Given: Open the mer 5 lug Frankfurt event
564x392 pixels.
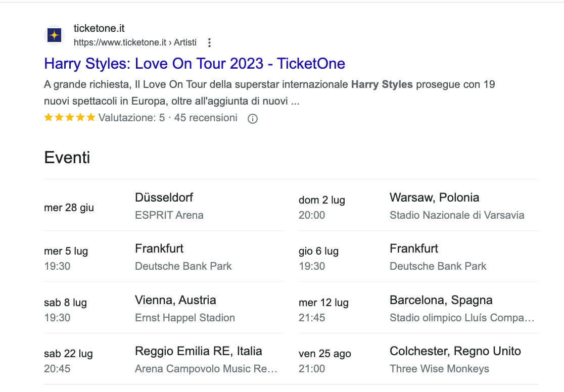Looking at the screenshot, I should [164, 257].
